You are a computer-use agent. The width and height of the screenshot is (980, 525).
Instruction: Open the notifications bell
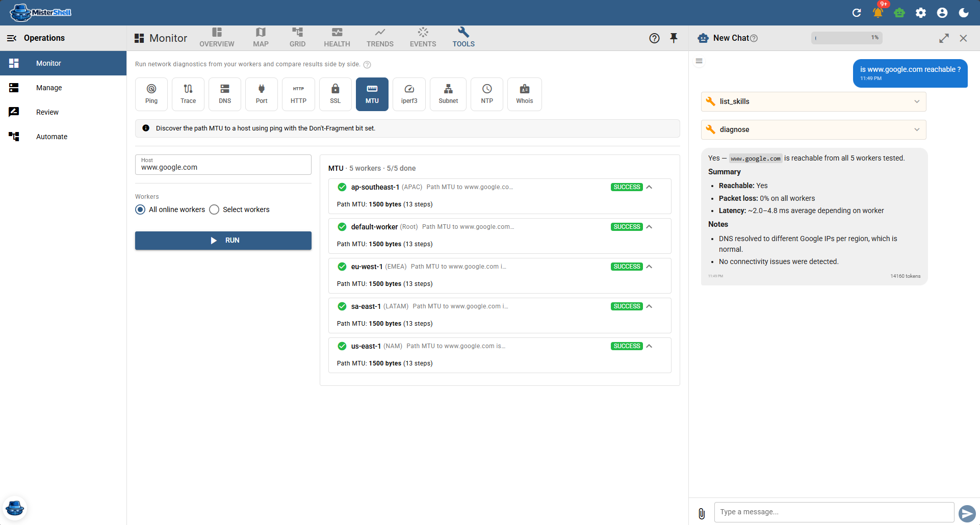pos(878,13)
